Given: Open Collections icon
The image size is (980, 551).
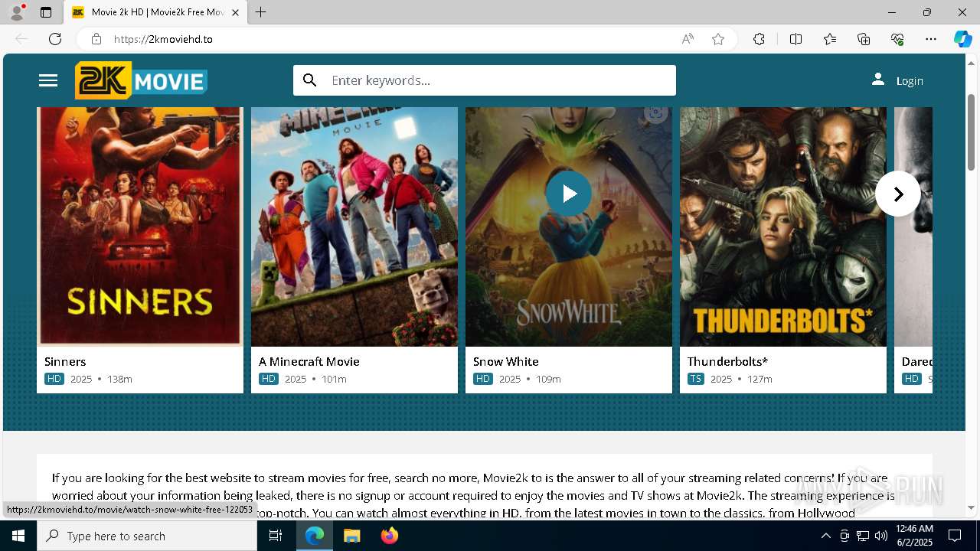Looking at the screenshot, I should (x=864, y=39).
